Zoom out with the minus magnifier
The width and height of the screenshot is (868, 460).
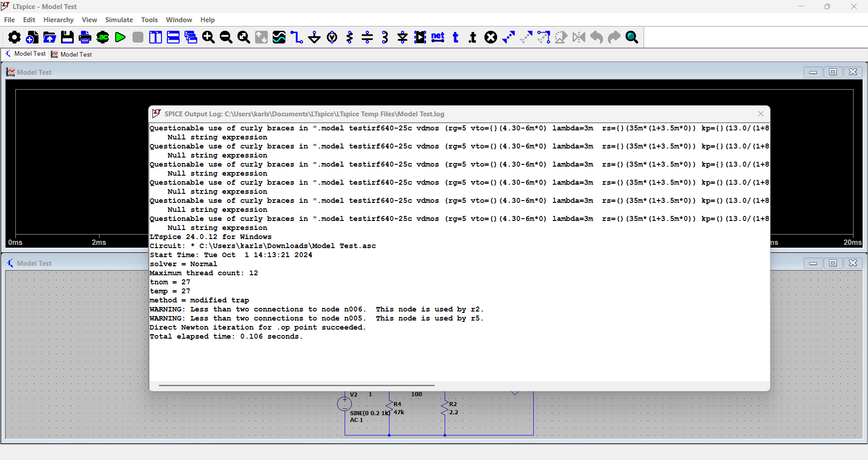(226, 37)
